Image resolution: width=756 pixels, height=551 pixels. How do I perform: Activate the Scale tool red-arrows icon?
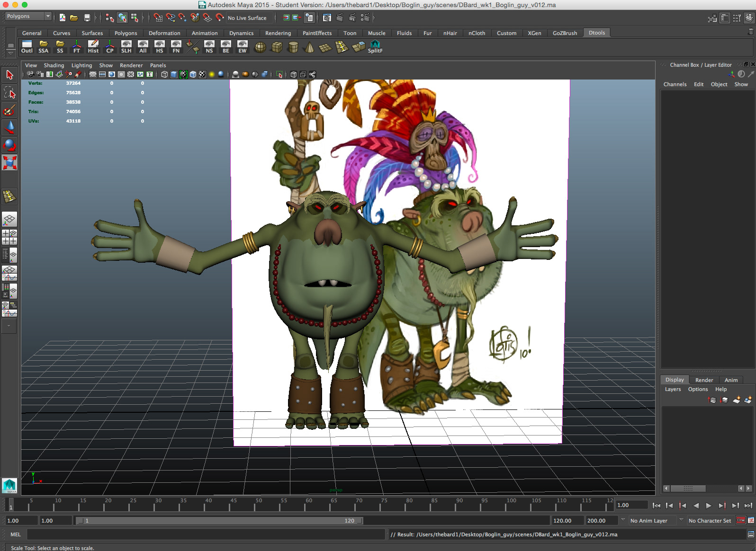(x=9, y=162)
